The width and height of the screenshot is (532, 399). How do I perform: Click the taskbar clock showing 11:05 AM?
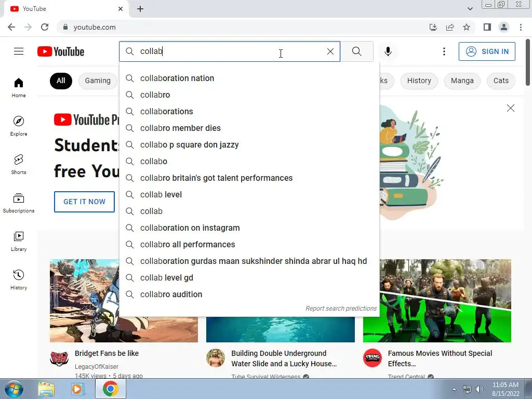tap(506, 389)
